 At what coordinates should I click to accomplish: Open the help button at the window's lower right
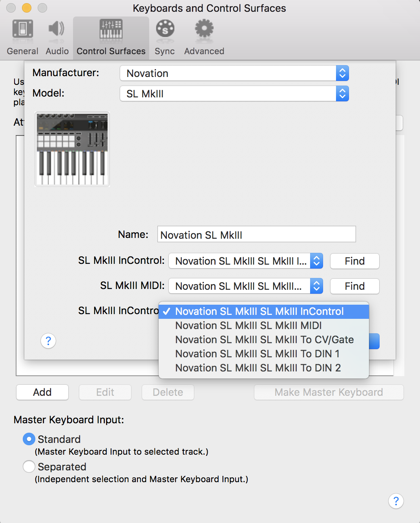pyautogui.click(x=396, y=501)
